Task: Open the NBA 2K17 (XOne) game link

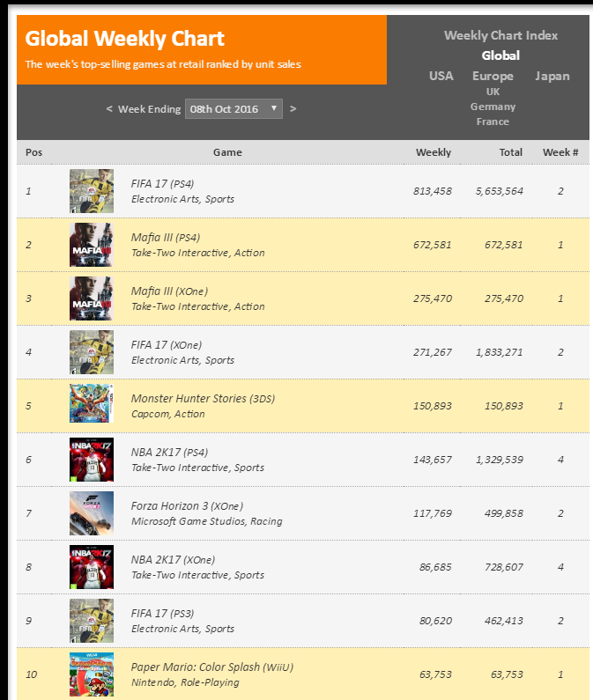Action: [x=173, y=560]
